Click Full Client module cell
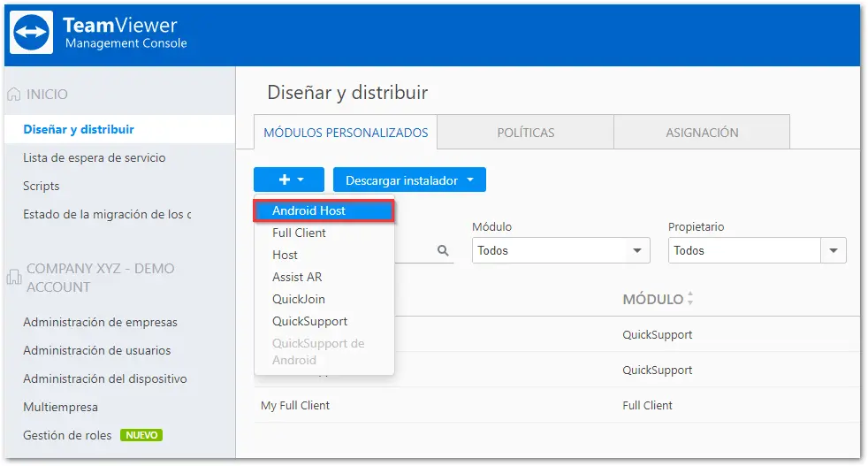Image resolution: width=868 pixels, height=466 pixels. click(x=647, y=405)
